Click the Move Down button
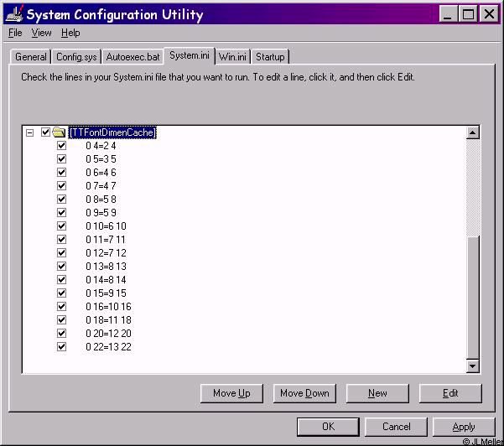504x446 pixels. coord(304,393)
